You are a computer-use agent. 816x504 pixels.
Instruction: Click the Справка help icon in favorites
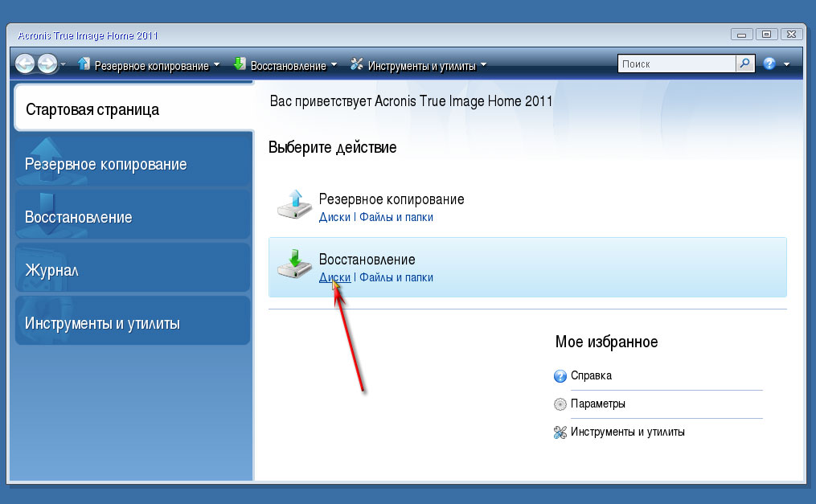(560, 376)
